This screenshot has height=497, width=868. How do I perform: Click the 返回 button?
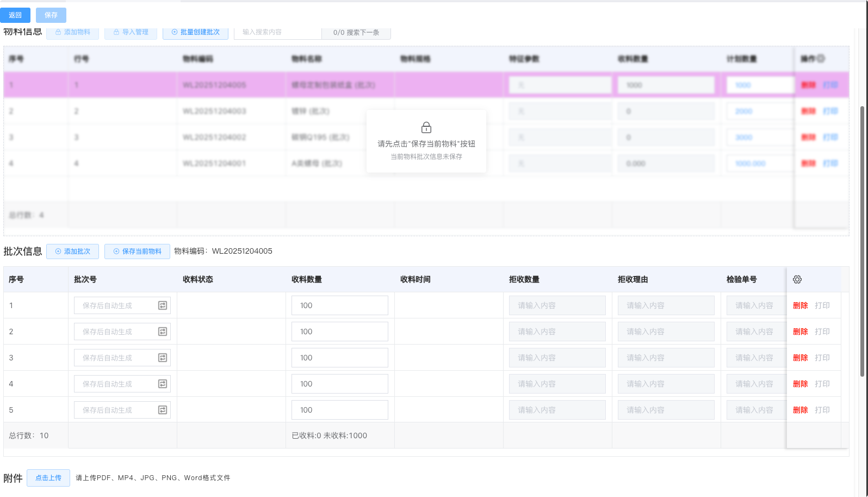[15, 15]
